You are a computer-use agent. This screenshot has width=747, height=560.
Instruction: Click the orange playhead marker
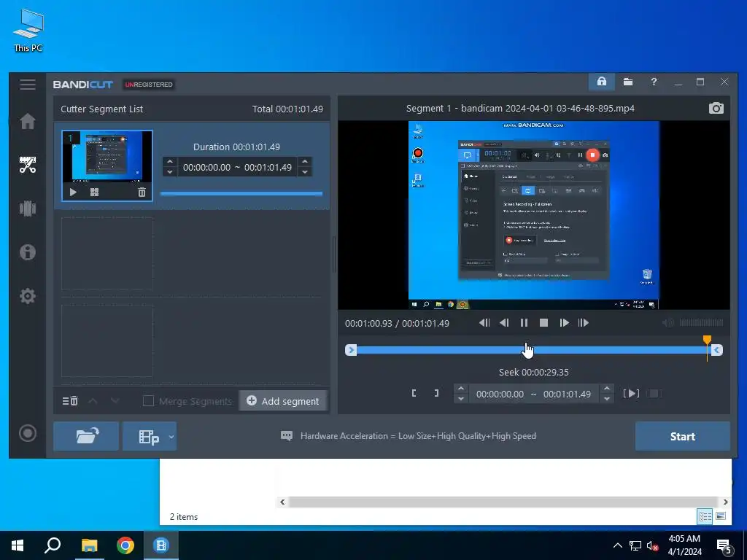pyautogui.click(x=707, y=340)
